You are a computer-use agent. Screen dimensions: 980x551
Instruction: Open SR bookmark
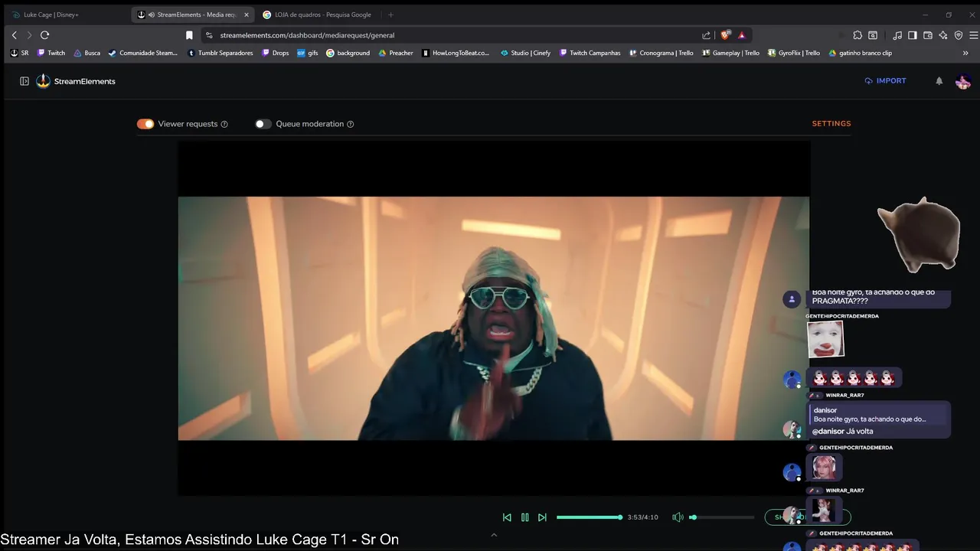coord(19,53)
